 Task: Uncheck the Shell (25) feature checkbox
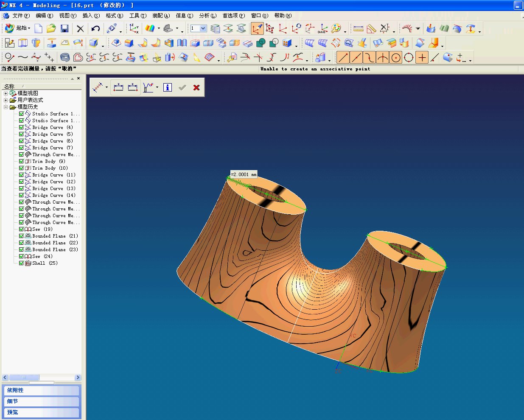(21, 263)
